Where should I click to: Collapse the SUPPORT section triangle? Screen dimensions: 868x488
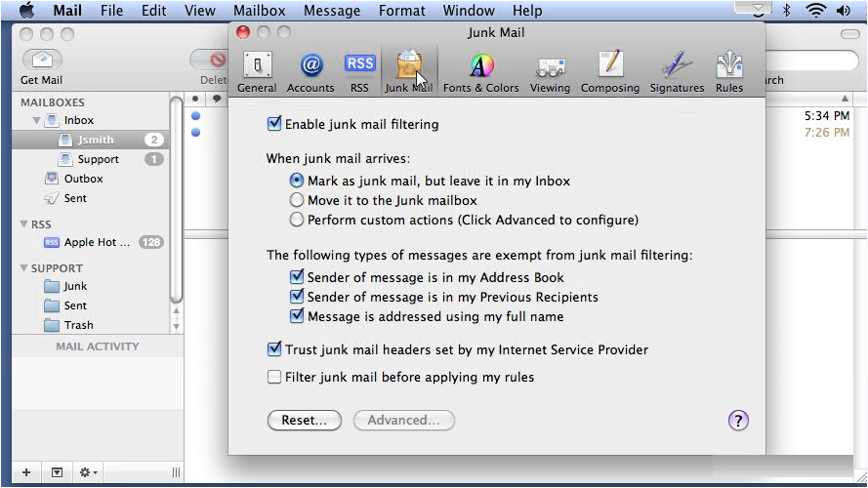point(23,268)
